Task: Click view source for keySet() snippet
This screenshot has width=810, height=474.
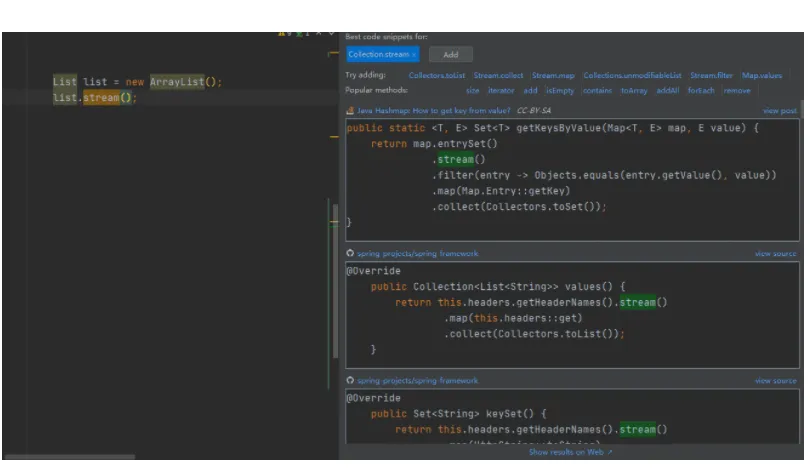Action: point(775,381)
